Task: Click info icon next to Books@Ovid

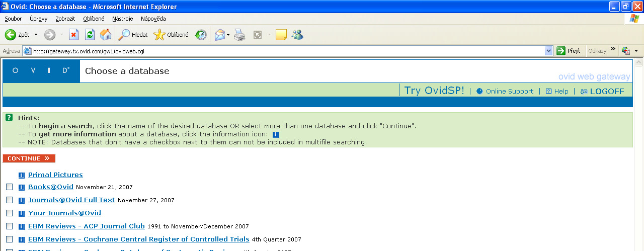Action: pos(22,187)
